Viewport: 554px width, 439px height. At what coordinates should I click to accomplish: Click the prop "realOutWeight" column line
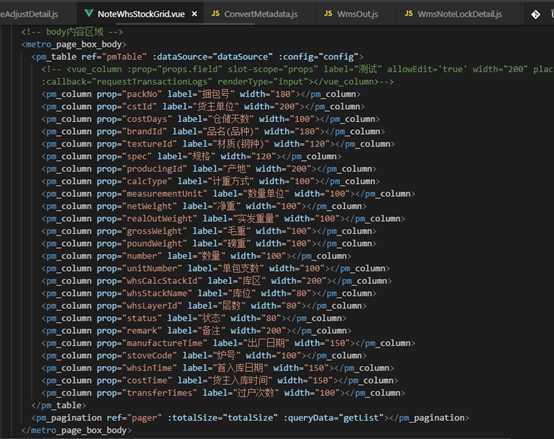(223, 219)
